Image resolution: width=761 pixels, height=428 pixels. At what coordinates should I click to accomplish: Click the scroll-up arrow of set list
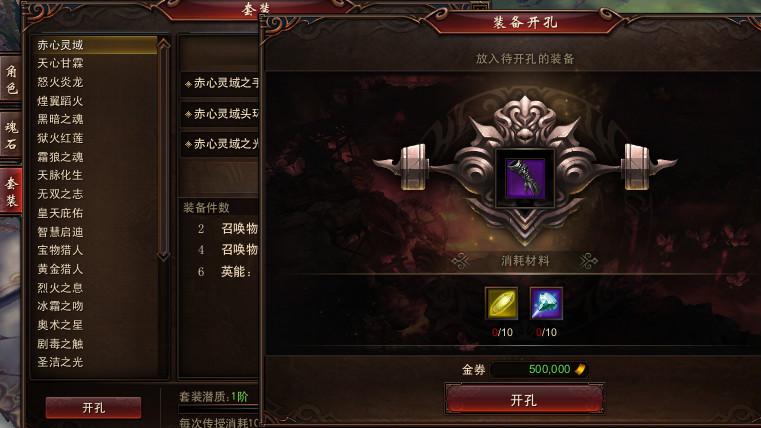pyautogui.click(x=164, y=44)
